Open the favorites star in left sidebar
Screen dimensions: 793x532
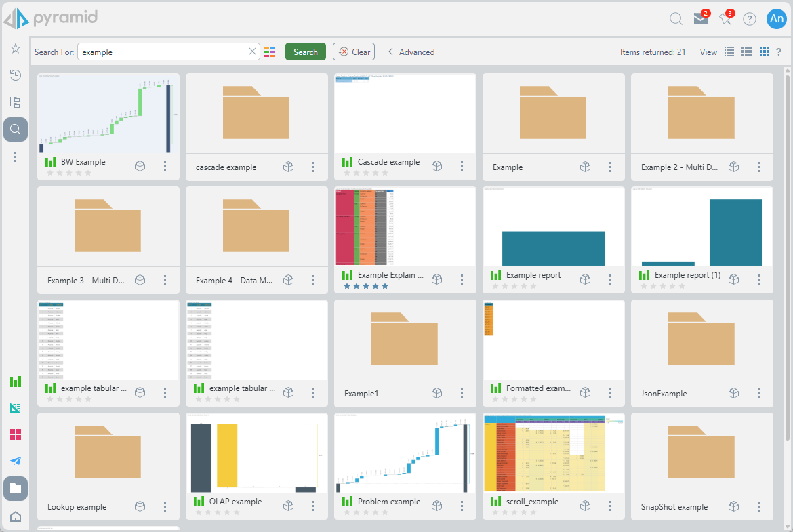coord(16,48)
